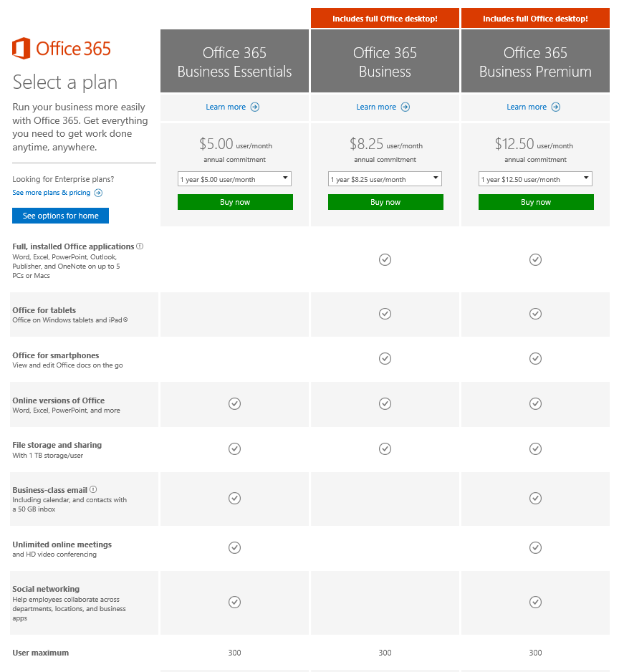Click the User maximum 300 value under Business
Viewport: 619px width, 672px height.
point(385,653)
